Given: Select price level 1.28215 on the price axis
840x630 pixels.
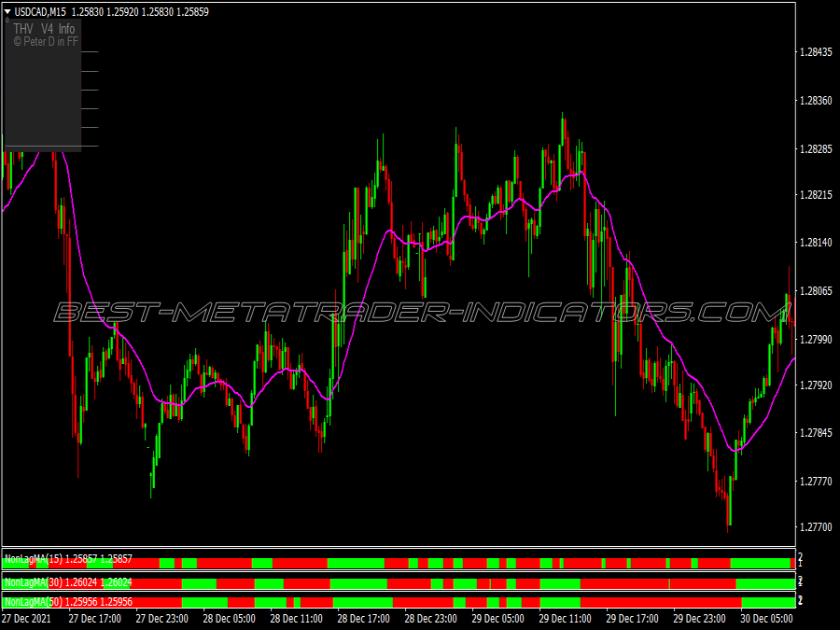Looking at the screenshot, I should tap(816, 194).
